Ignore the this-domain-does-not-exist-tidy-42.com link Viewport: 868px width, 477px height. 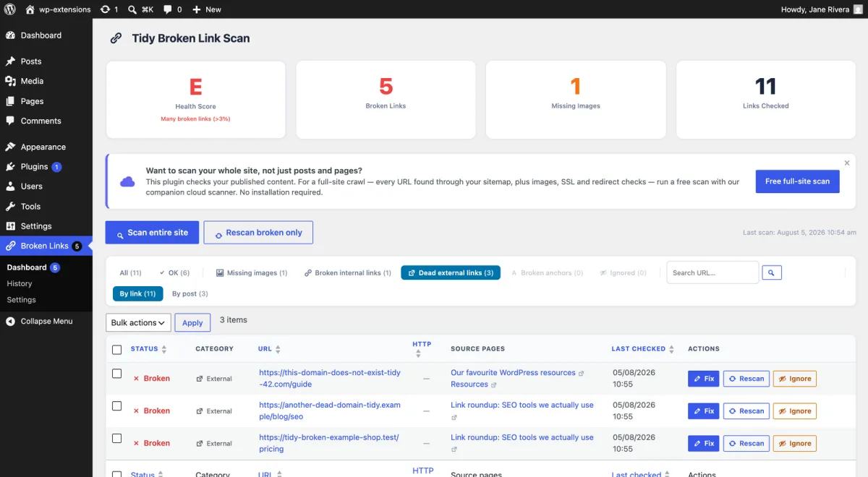pos(794,379)
